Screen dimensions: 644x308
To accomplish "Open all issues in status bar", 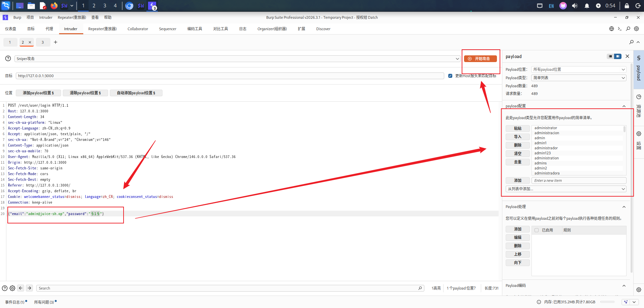I will [x=44, y=302].
